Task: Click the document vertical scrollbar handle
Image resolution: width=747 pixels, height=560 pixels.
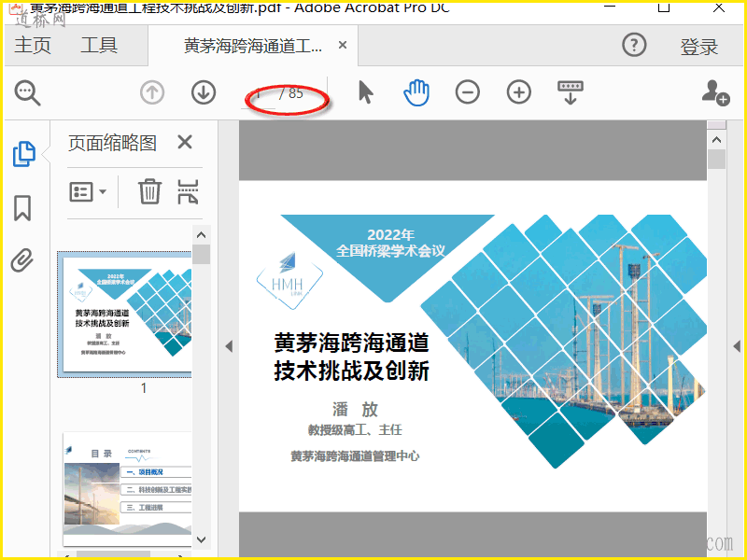Action: [716, 160]
